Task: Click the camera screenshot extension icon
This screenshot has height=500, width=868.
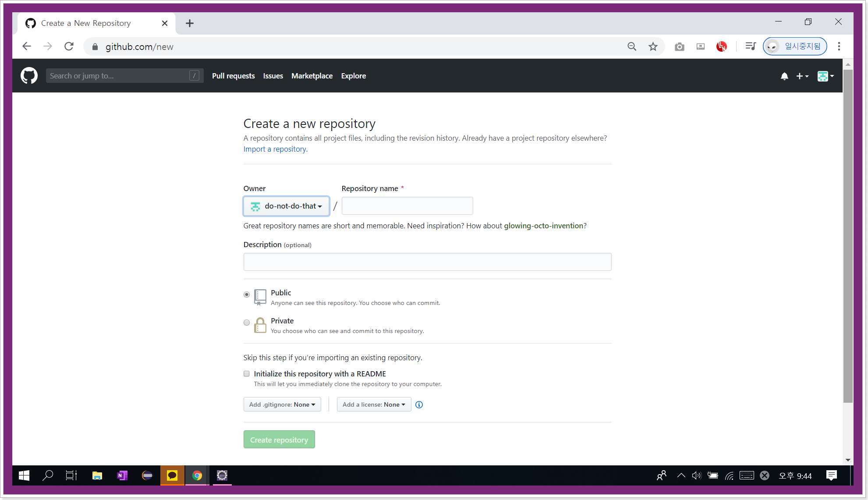Action: (x=679, y=46)
